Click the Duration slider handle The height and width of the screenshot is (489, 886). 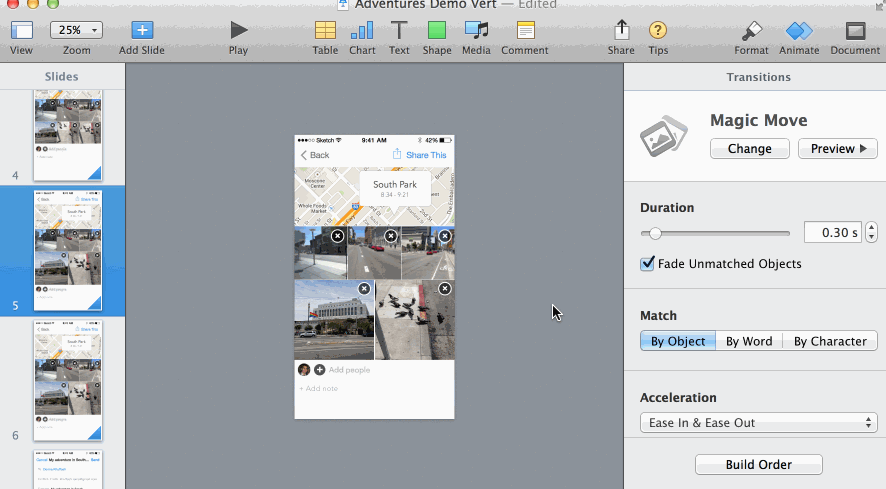tap(655, 233)
